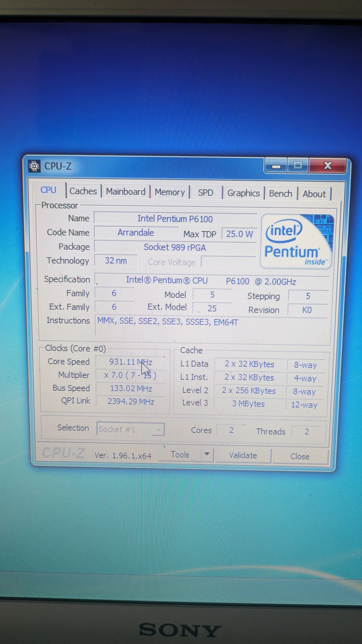Click the Cores count value
This screenshot has height=644, width=362.
(x=232, y=430)
